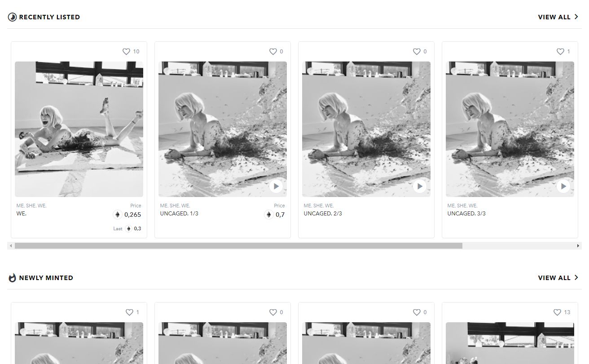Open ME. SHE. WE. collection above UNCAGED. 2/3
589x364 pixels.
[x=319, y=206]
